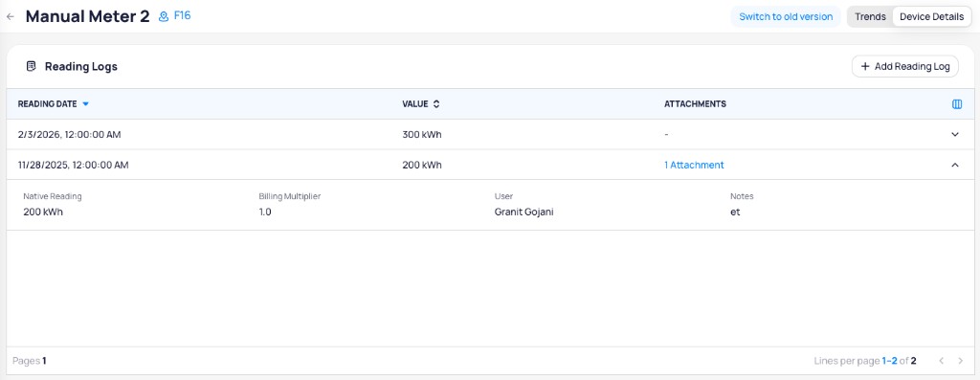
Task: Click READING DATE column header
Action: [48, 104]
